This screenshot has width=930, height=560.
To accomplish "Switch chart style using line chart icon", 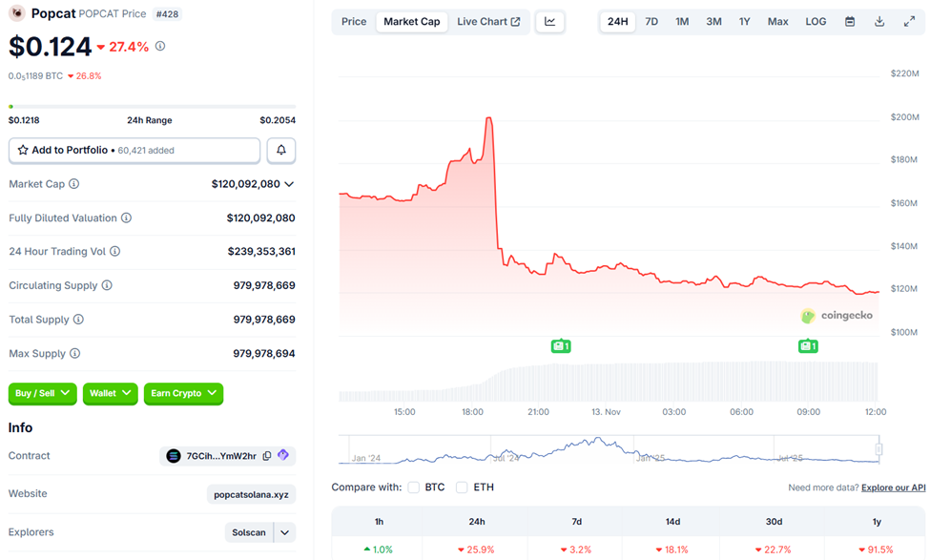I will click(549, 21).
